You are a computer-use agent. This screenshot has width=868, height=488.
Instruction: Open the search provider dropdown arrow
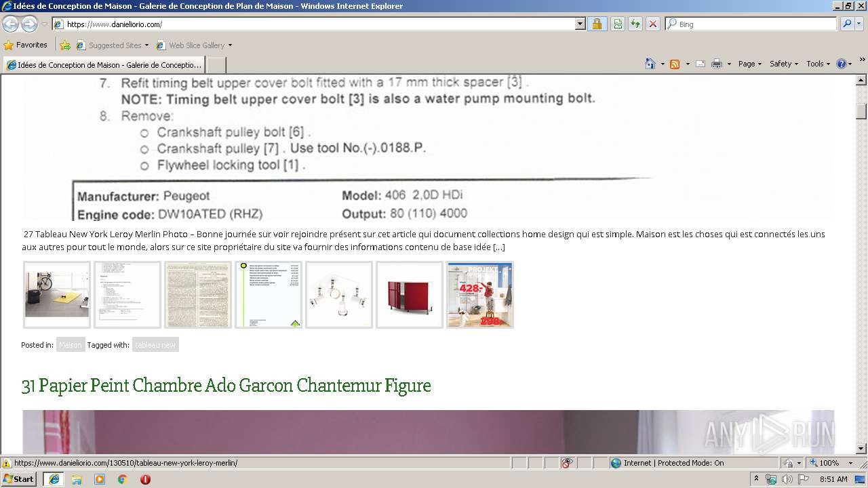click(859, 24)
